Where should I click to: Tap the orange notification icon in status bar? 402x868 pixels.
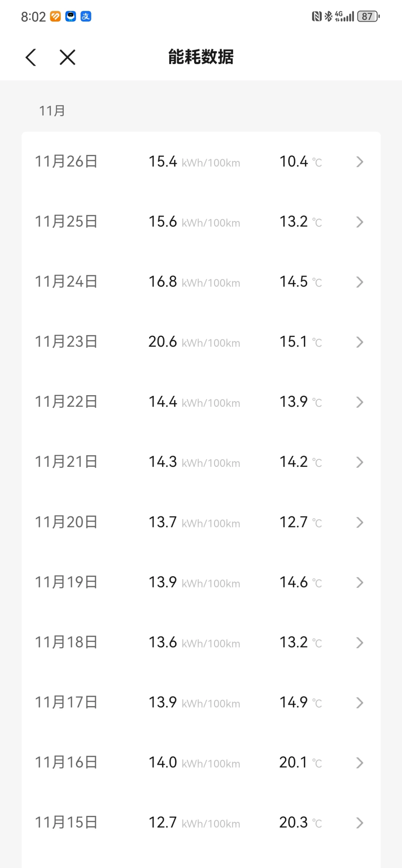coord(55,16)
